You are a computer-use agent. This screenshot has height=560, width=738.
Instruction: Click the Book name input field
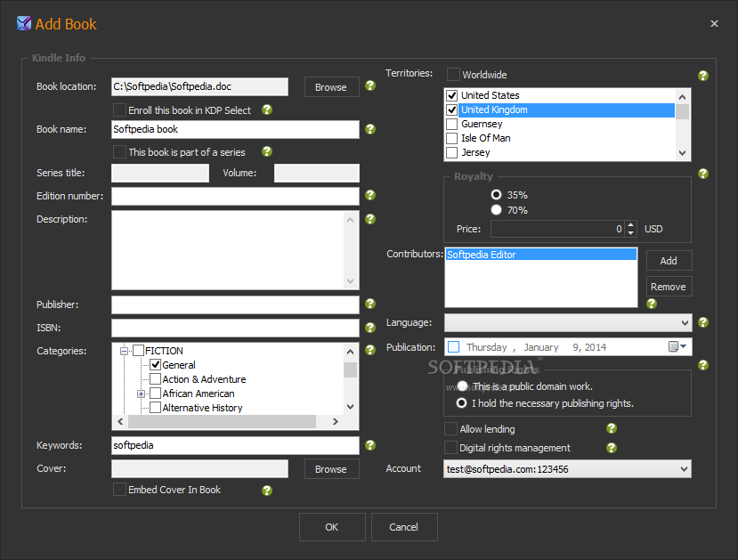(x=235, y=129)
